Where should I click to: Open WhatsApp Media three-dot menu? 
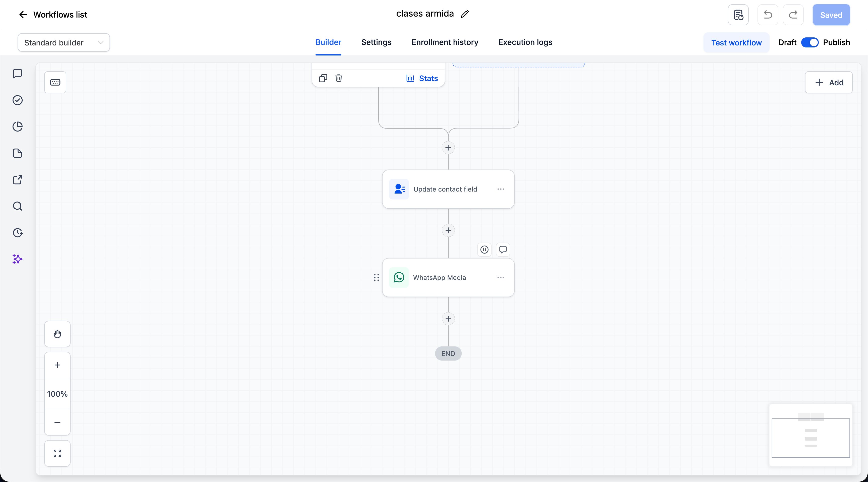501,278
